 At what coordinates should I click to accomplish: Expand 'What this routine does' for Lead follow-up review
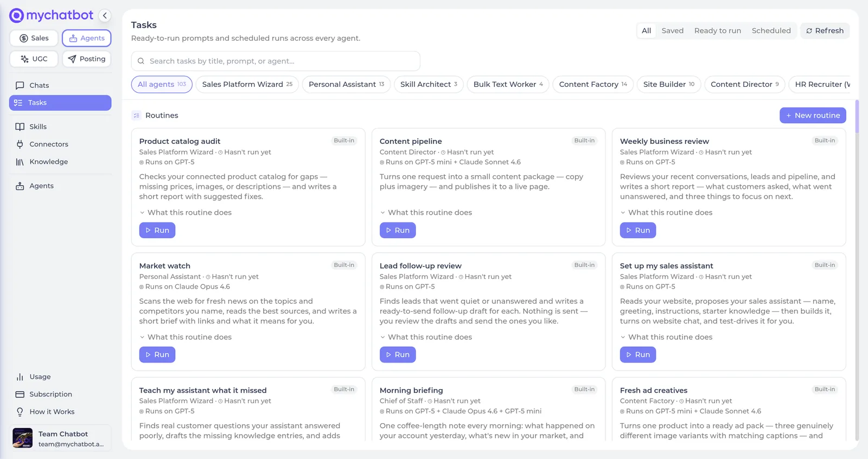point(426,337)
